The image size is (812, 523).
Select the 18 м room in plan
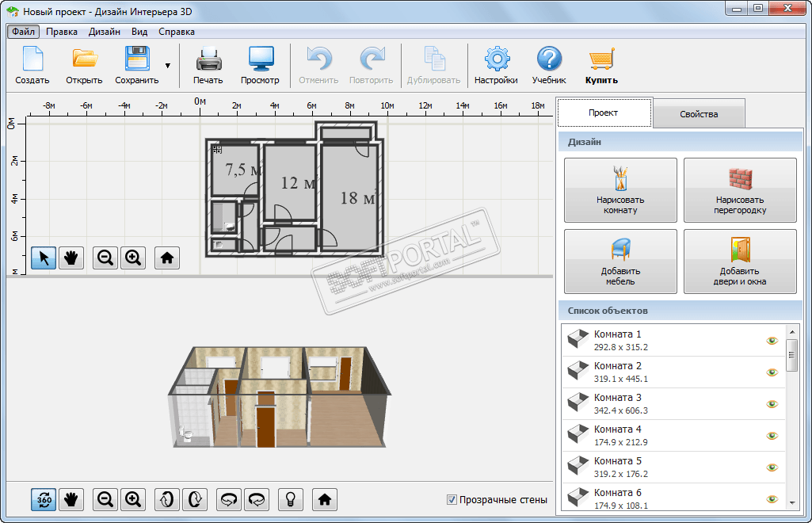[349, 198]
